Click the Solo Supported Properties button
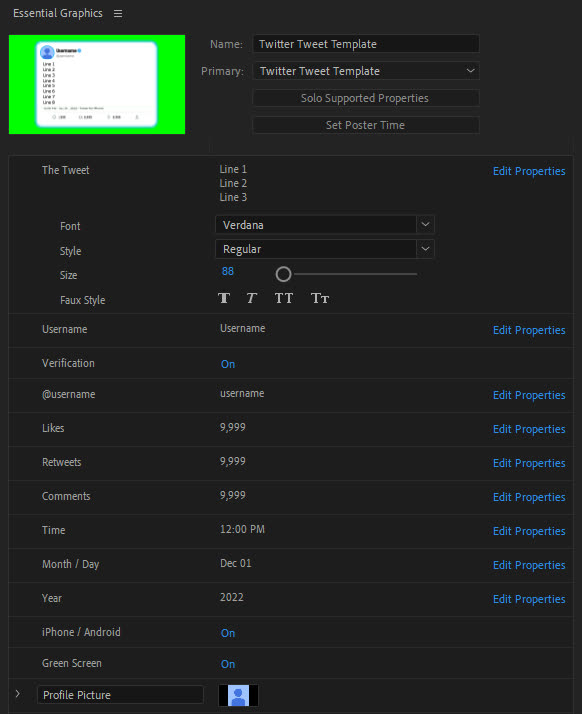582x714 pixels. click(366, 98)
